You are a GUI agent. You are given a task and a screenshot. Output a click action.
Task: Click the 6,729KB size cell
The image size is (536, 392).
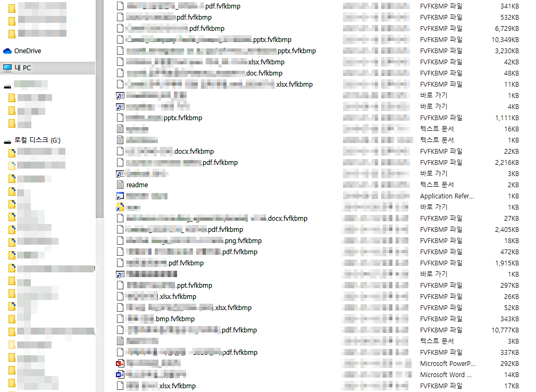pos(507,28)
